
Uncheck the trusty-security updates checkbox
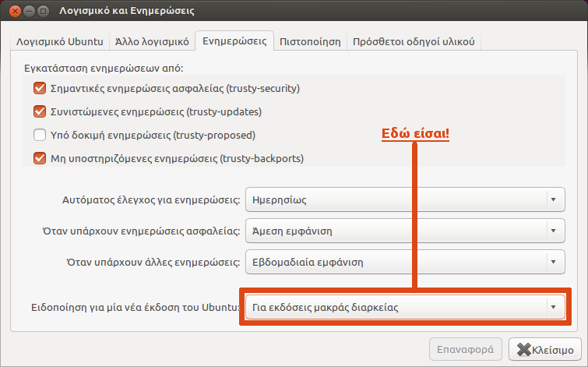(40, 88)
